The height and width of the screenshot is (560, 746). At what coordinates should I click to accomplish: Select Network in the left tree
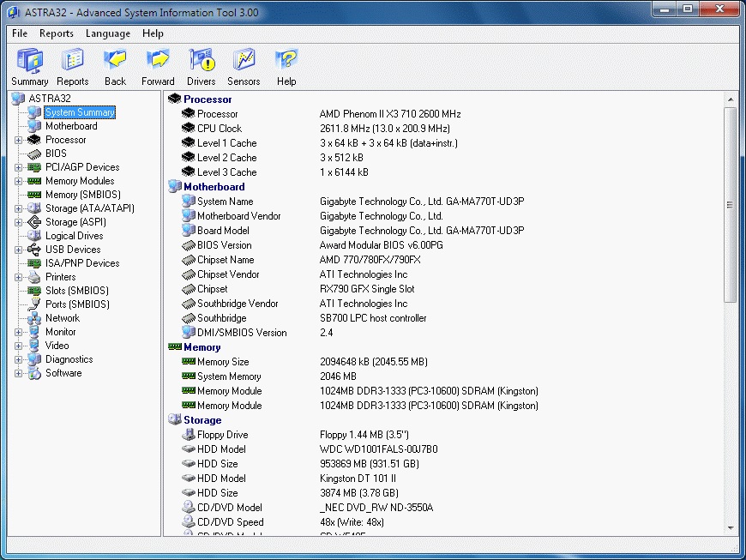pyautogui.click(x=62, y=318)
